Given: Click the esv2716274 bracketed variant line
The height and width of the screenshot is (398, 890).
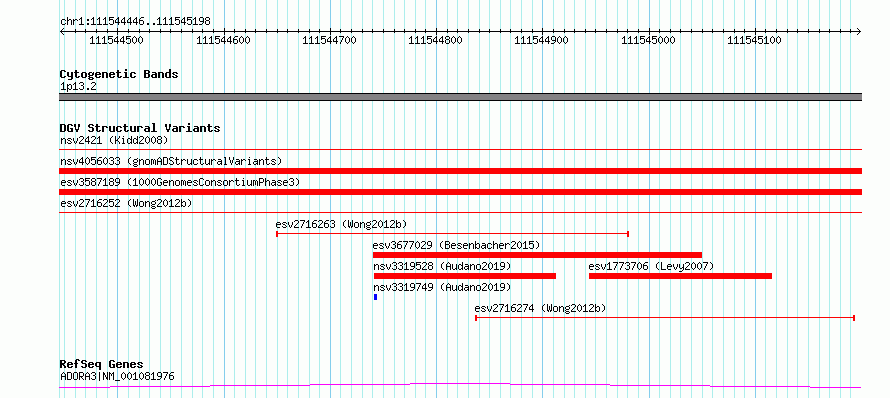Looking at the screenshot, I should 665,318.
